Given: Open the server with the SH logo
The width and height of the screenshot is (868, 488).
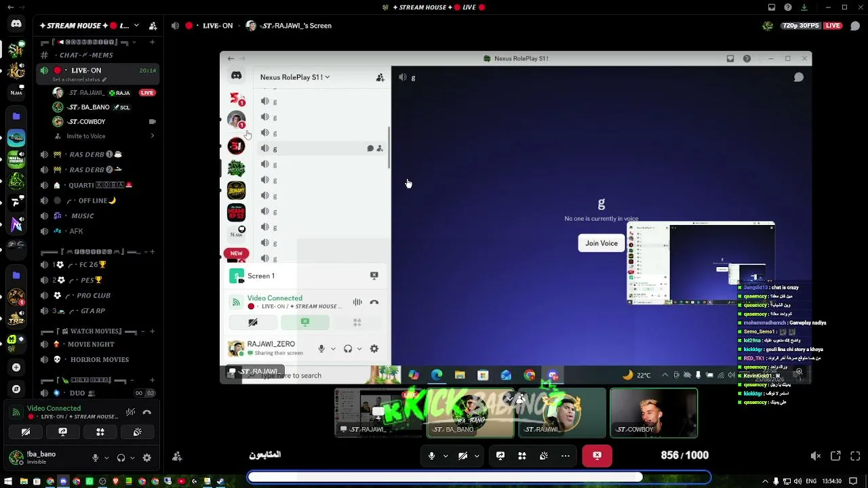Looking at the screenshot, I should pyautogui.click(x=16, y=49).
